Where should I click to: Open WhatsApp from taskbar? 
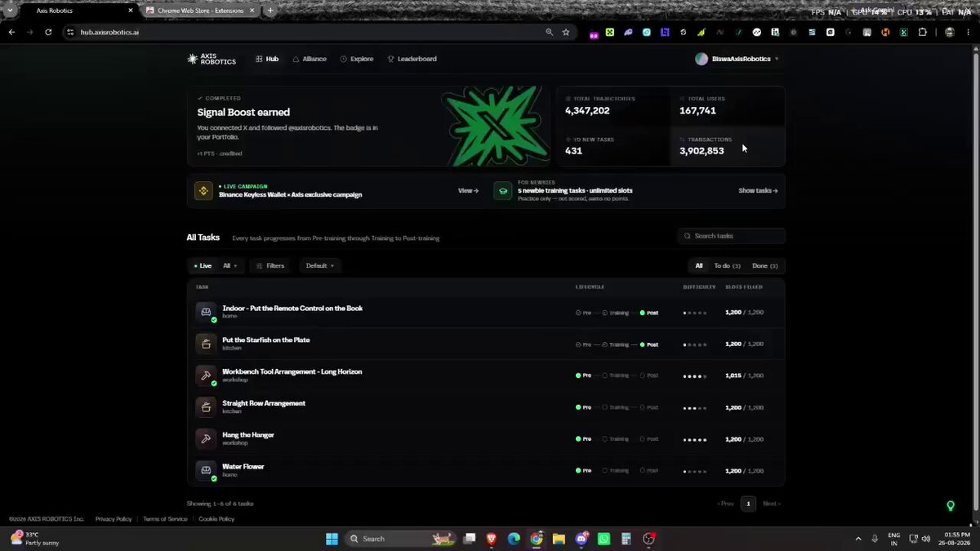604,539
